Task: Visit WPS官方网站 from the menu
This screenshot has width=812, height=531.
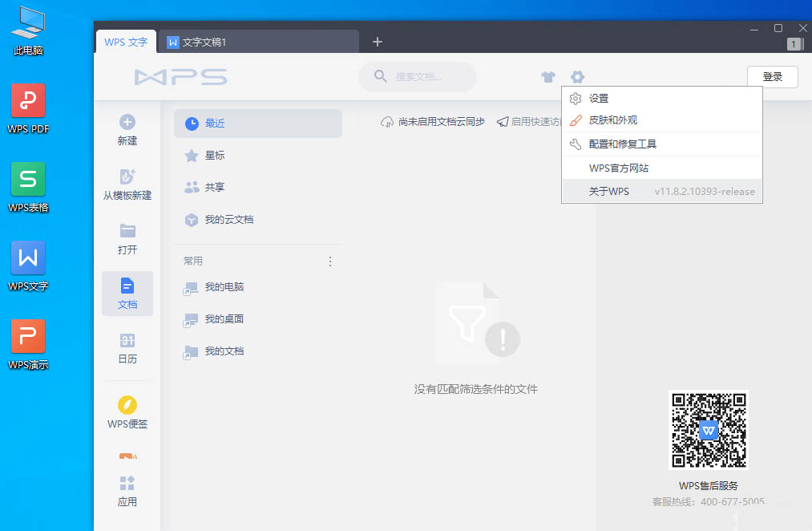Action: tap(662, 168)
